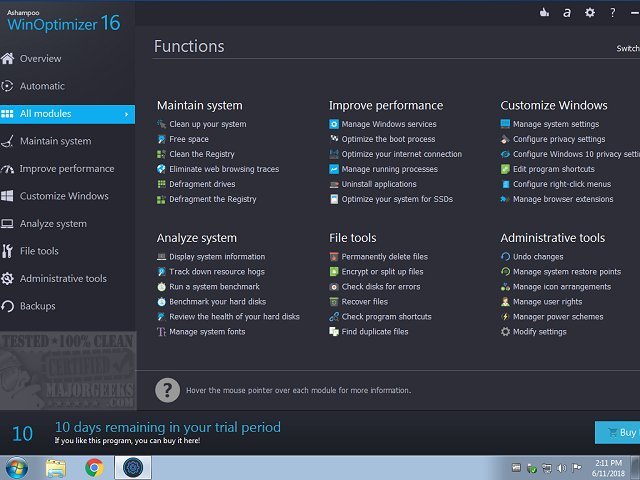Click the thumbs-up icon in title bar
Image resolution: width=640 pixels, height=480 pixels.
pyautogui.click(x=544, y=12)
